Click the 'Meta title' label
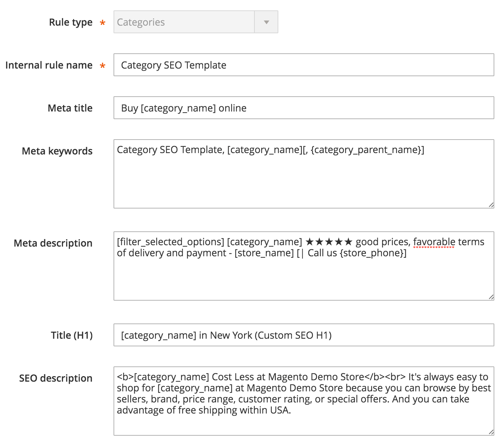Image resolution: width=504 pixels, height=444 pixels. (70, 108)
